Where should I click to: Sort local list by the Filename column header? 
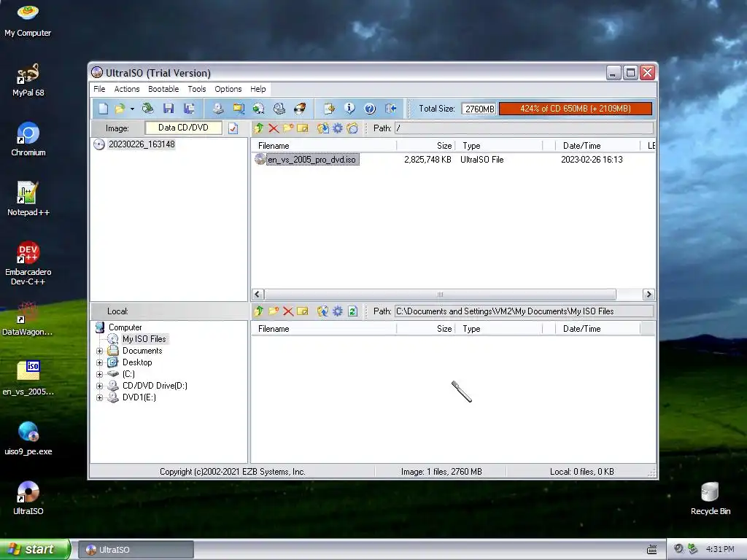[324, 329]
